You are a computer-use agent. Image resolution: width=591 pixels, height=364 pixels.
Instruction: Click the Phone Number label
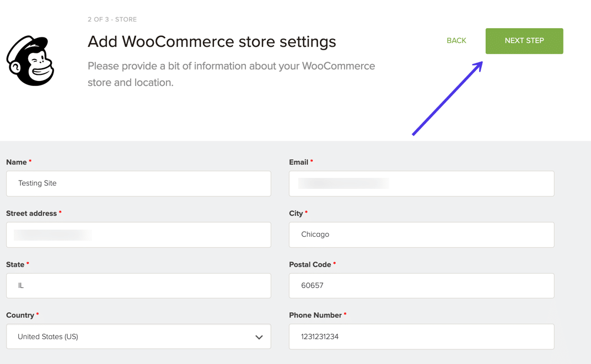pos(315,315)
